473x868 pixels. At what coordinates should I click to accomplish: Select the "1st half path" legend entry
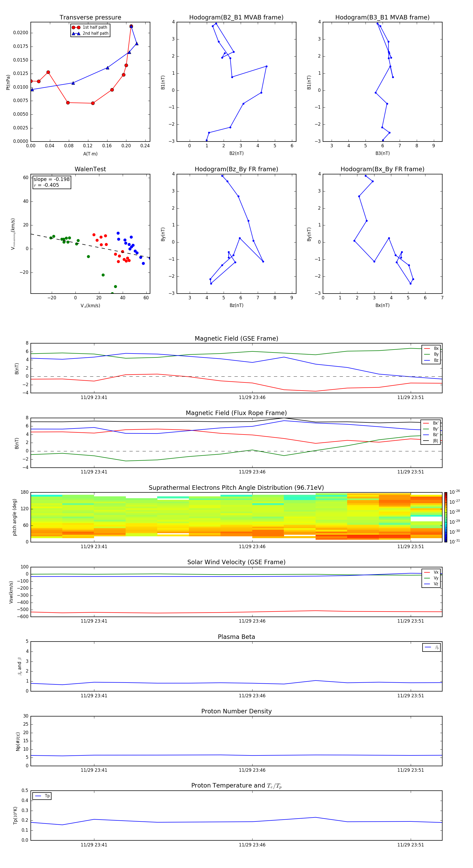(90, 27)
